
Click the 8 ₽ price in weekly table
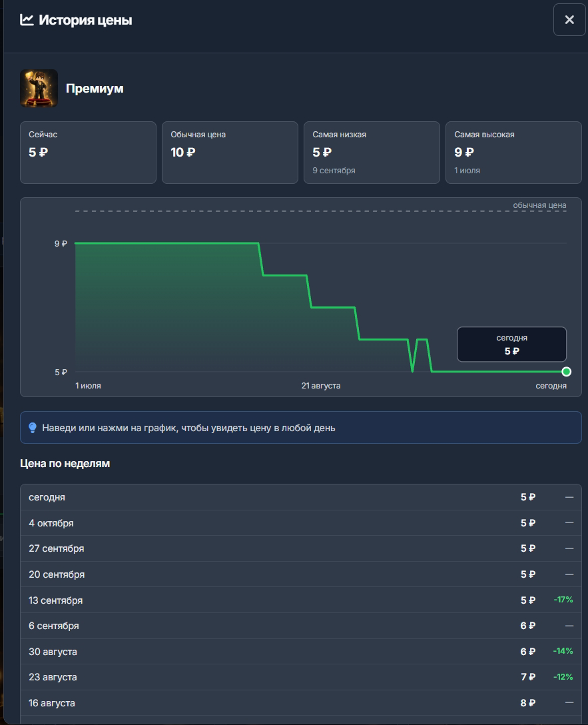(528, 703)
